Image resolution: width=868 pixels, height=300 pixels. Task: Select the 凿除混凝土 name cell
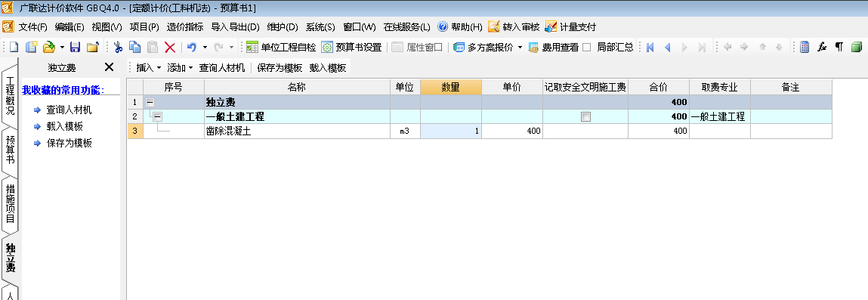pyautogui.click(x=298, y=131)
